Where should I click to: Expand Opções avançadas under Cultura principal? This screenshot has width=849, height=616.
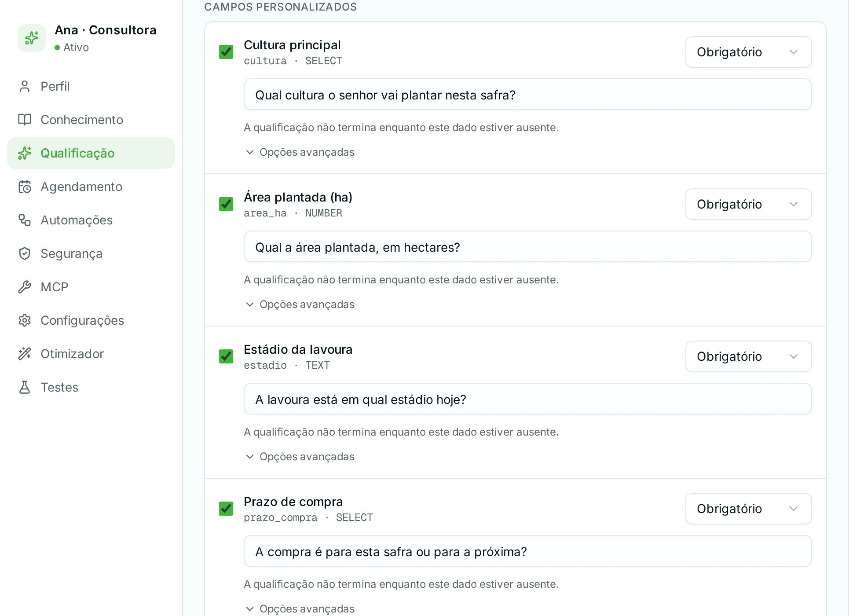coord(300,152)
